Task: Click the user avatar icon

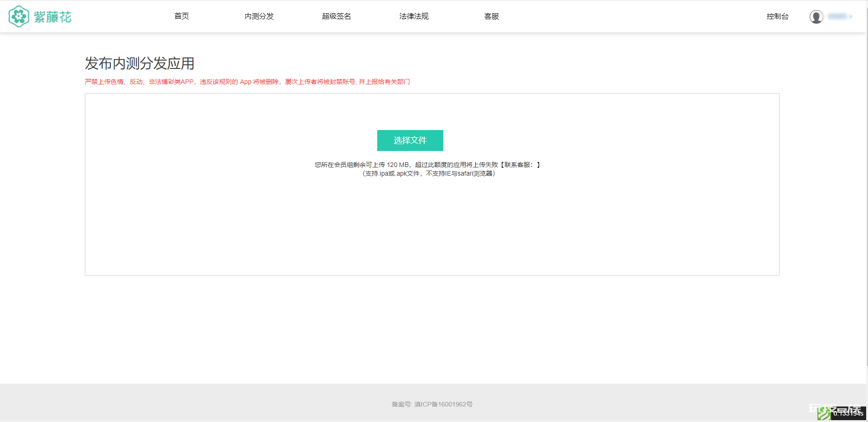Action: coord(816,17)
